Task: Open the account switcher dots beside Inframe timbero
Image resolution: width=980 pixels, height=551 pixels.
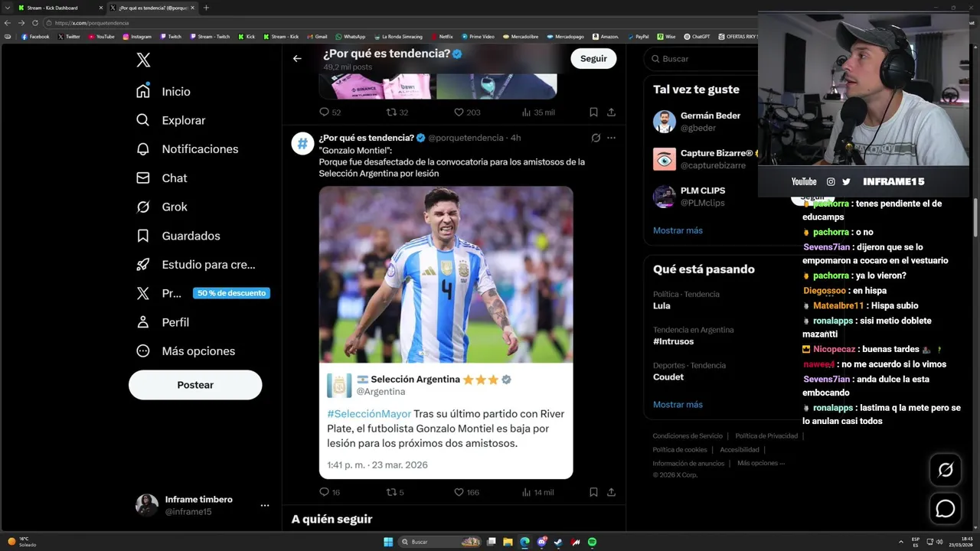Action: 265,505
